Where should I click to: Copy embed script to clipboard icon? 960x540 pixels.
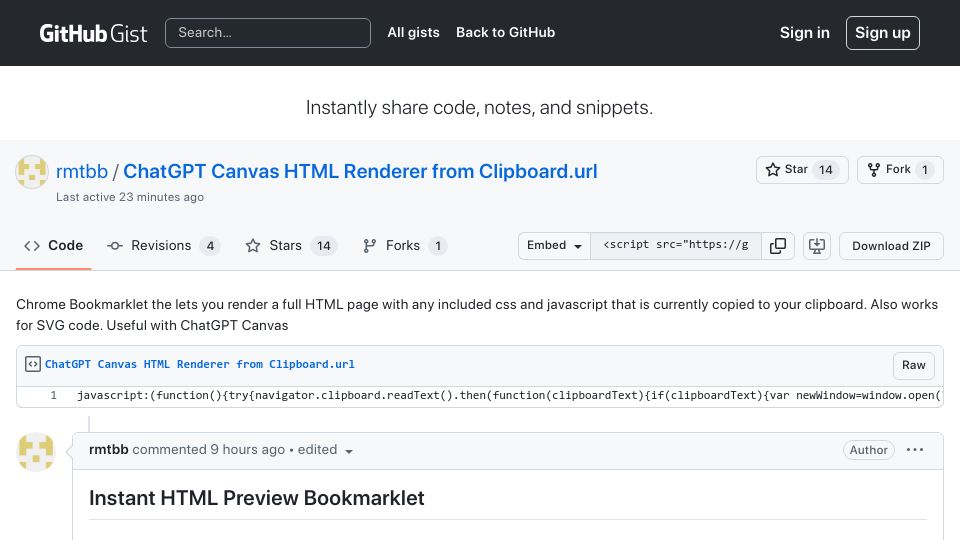tap(778, 246)
